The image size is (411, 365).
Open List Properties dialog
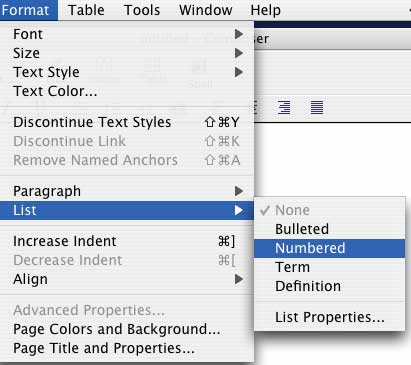pyautogui.click(x=330, y=317)
